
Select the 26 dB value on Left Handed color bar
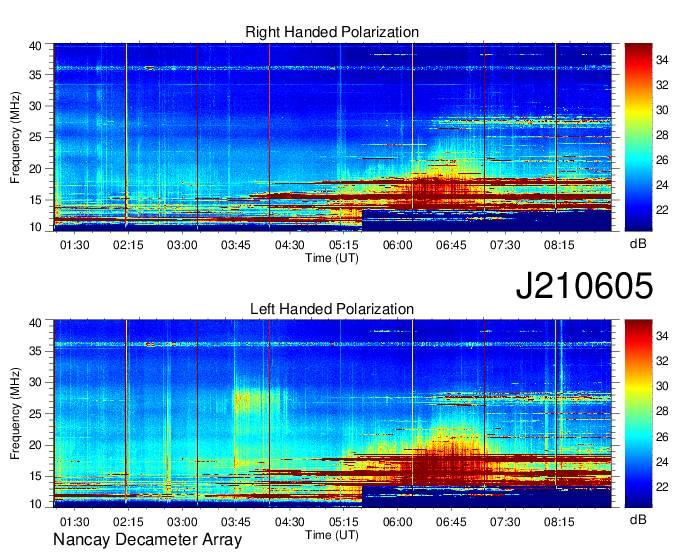tap(662, 437)
